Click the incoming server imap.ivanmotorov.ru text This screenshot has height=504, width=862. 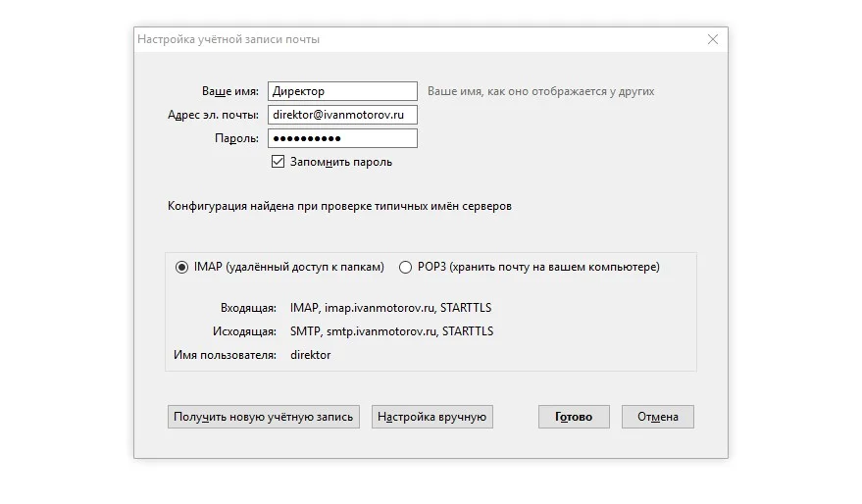[x=390, y=308]
